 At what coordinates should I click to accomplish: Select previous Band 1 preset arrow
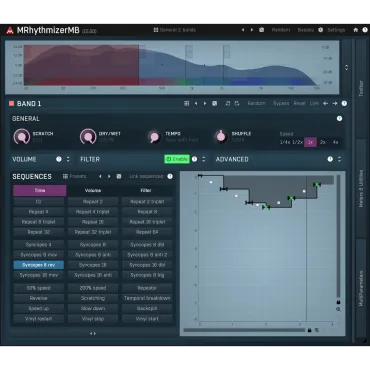tap(196, 104)
